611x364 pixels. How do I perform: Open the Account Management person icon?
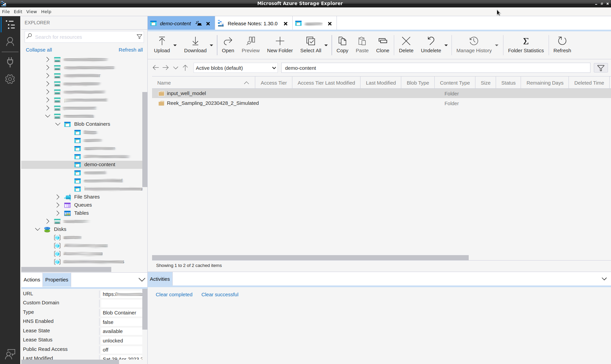click(x=10, y=41)
